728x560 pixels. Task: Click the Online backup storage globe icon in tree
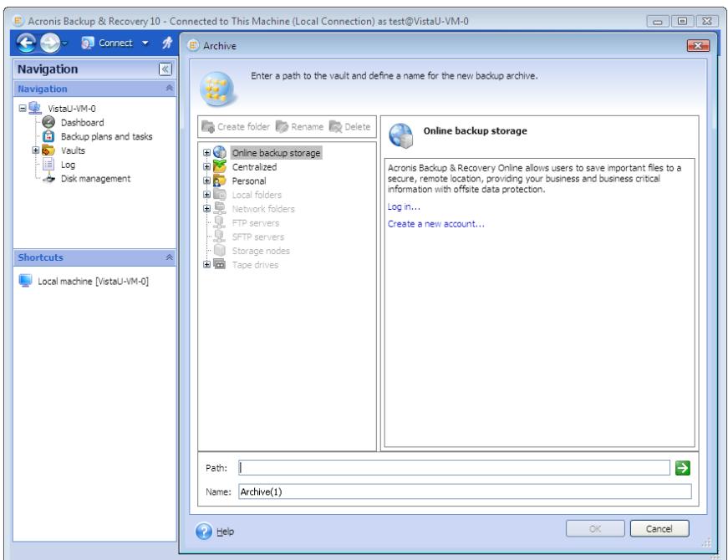(220, 152)
